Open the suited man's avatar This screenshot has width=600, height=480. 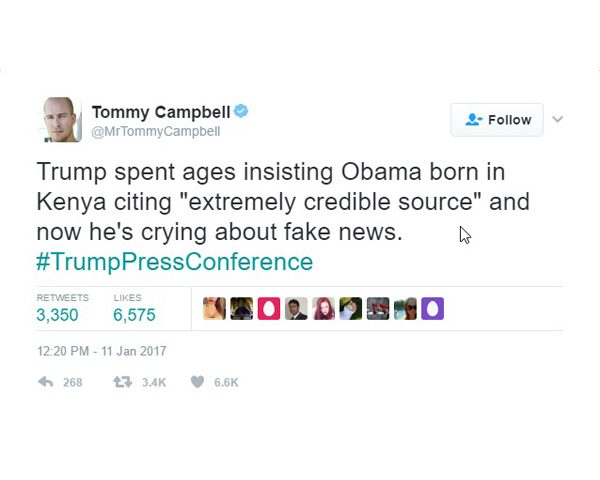pos(296,308)
